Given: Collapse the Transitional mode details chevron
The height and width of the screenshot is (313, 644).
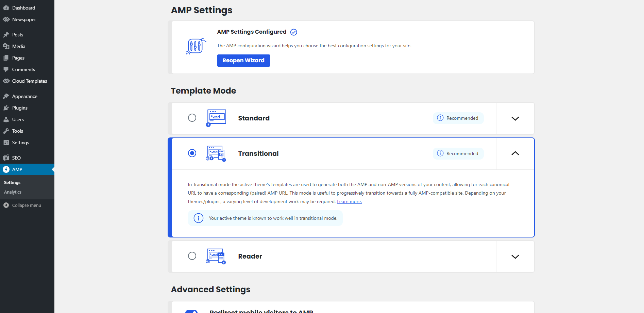Looking at the screenshot, I should click(515, 153).
